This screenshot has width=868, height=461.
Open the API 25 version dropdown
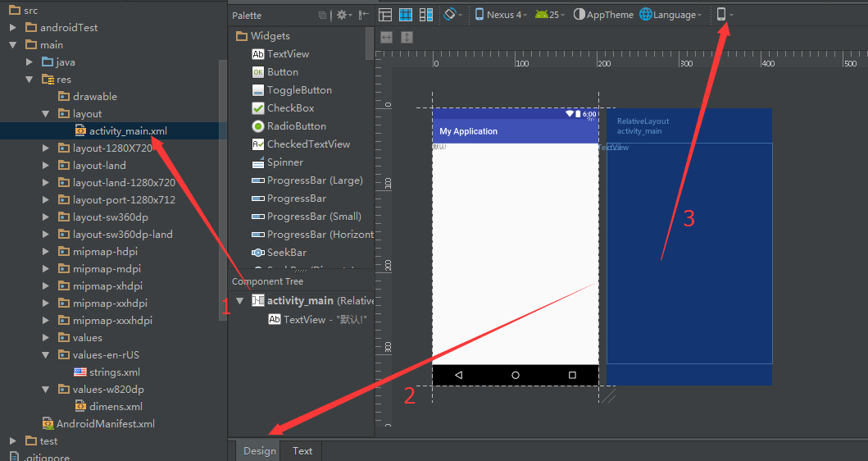point(549,15)
